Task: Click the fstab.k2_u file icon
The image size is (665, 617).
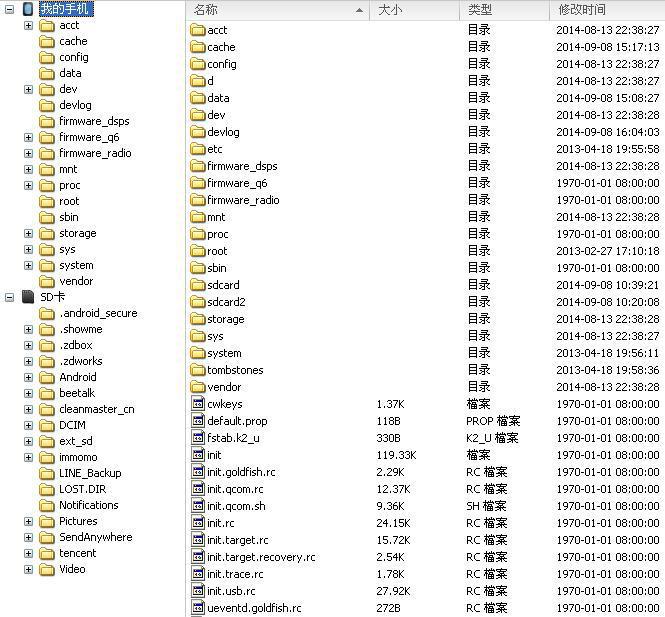Action: 198,438
